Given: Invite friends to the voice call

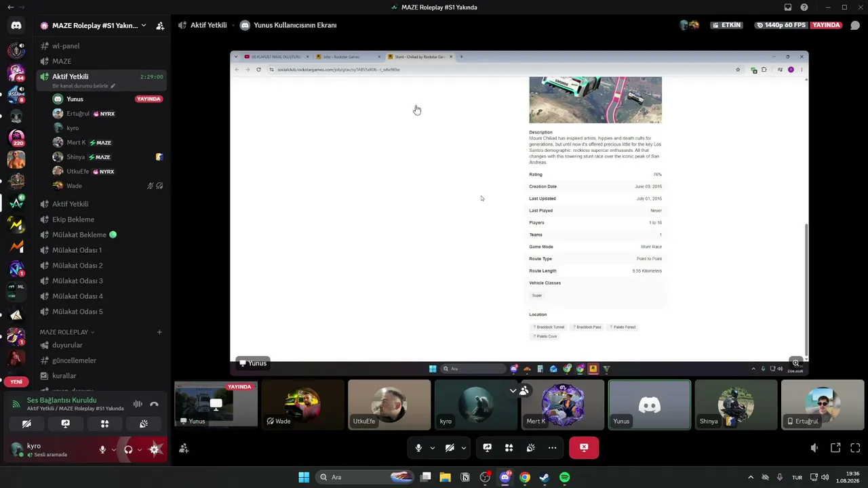Looking at the screenshot, I should [x=184, y=448].
